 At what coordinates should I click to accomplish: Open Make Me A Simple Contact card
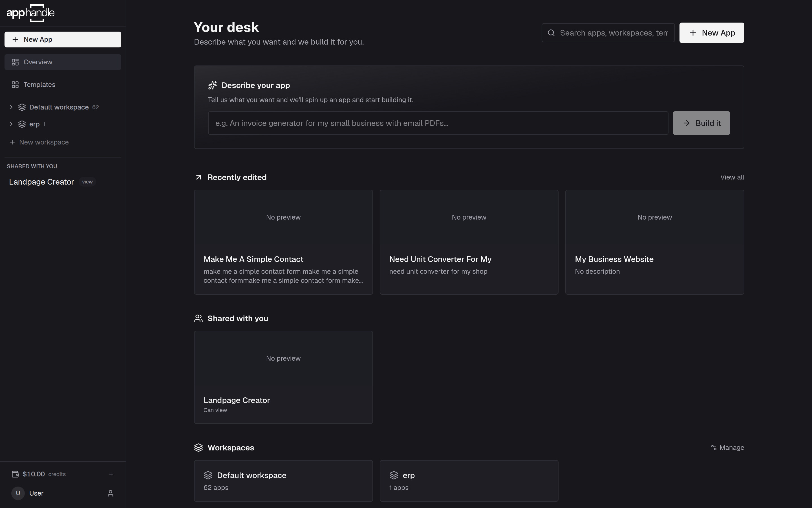(x=283, y=242)
